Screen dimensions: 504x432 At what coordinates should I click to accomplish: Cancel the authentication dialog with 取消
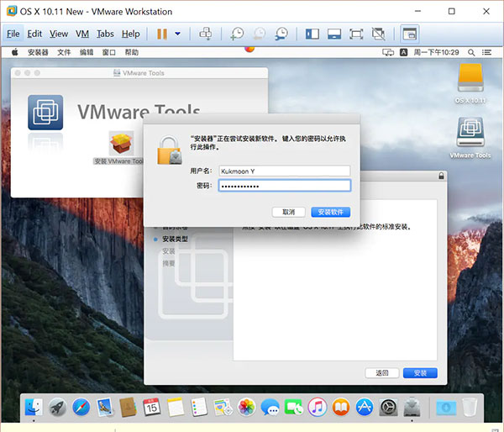pos(288,212)
